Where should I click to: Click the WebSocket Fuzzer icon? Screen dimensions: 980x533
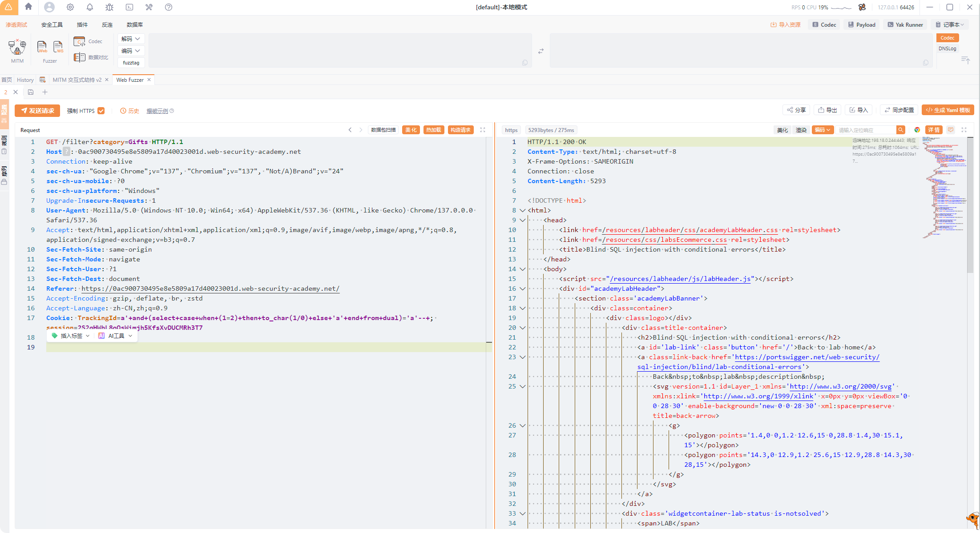[x=58, y=47]
